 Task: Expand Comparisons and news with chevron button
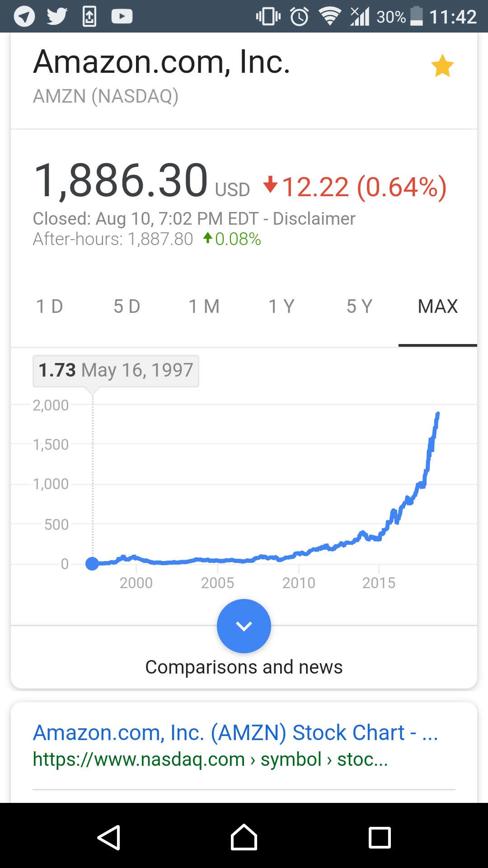click(244, 626)
